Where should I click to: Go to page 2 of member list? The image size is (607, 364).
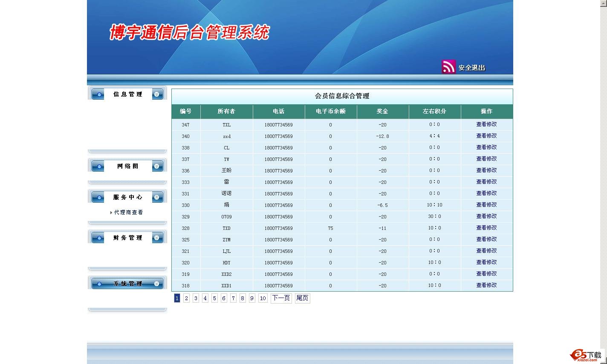point(186,298)
